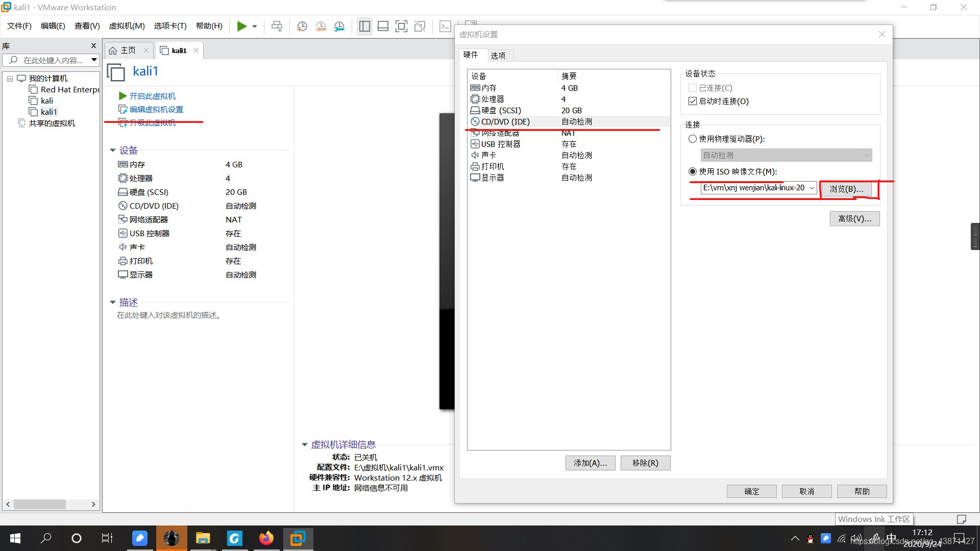The image size is (980, 551).
Task: Open the dropdown arrow beside the power-on button
Action: 255,27
